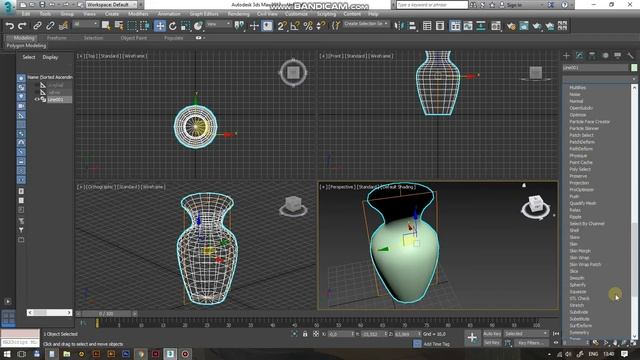The image size is (640, 360).
Task: Open the Schematic View icon
Action: [481, 26]
